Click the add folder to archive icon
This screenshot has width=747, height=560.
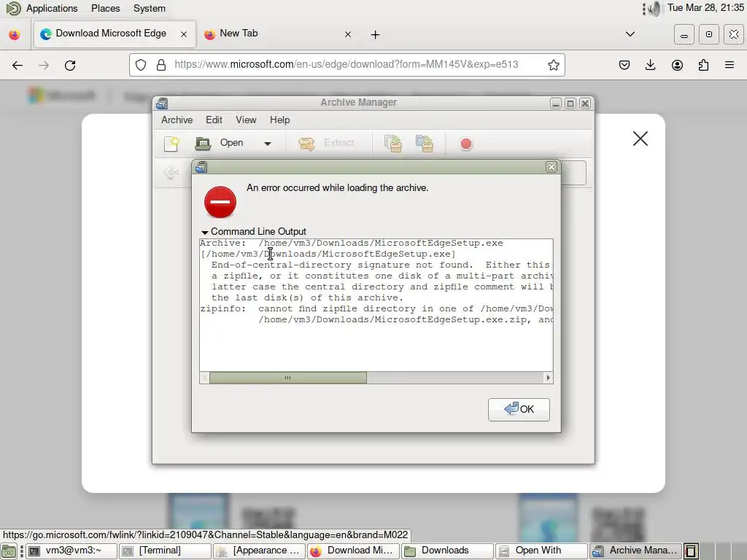click(424, 144)
